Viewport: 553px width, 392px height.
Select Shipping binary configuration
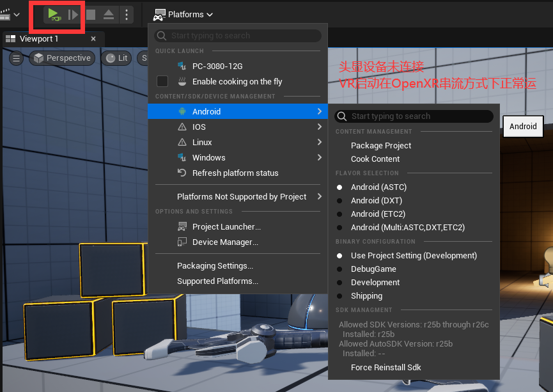click(414, 295)
